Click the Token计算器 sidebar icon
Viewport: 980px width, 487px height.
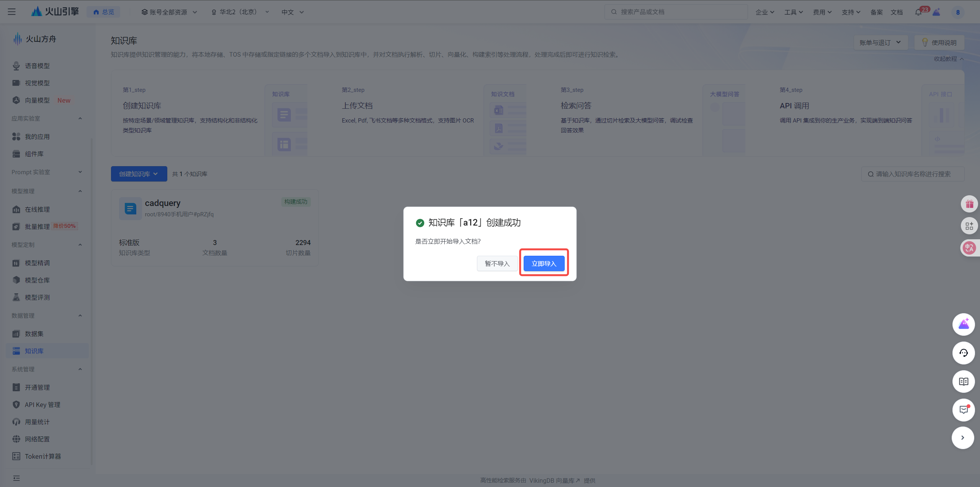pyautogui.click(x=16, y=456)
